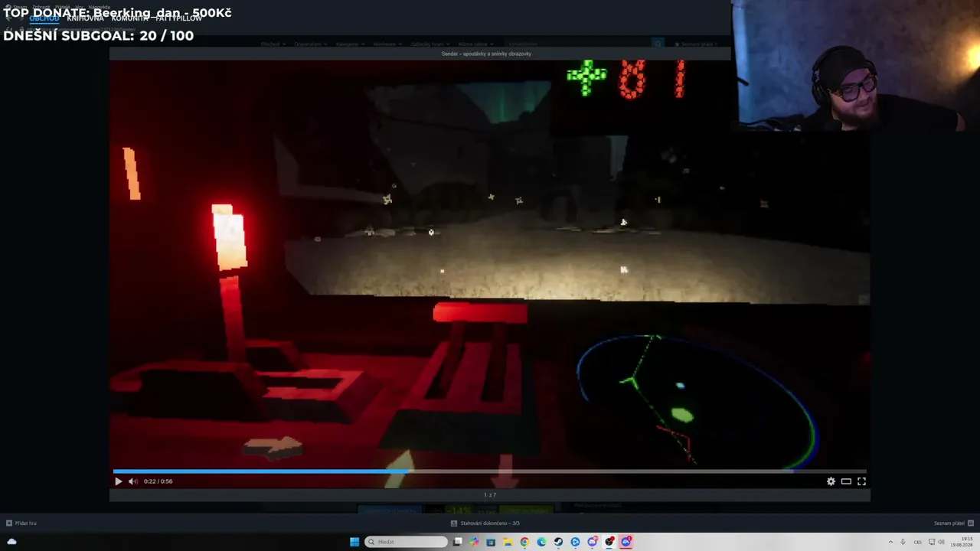Image resolution: width=980 pixels, height=551 pixels.
Task: Open the taskbar volume control
Action: pyautogui.click(x=941, y=542)
